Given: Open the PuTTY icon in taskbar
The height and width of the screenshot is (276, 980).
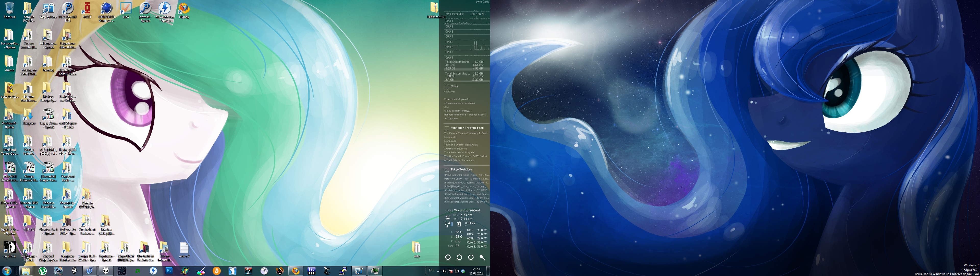Looking at the screenshot, I should pyautogui.click(x=343, y=271).
